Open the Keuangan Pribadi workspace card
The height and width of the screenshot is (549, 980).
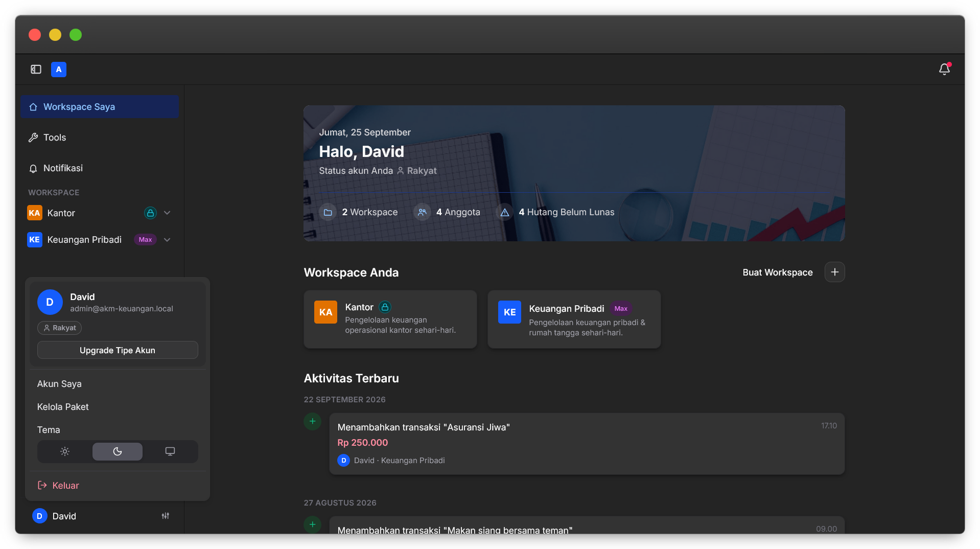(574, 319)
